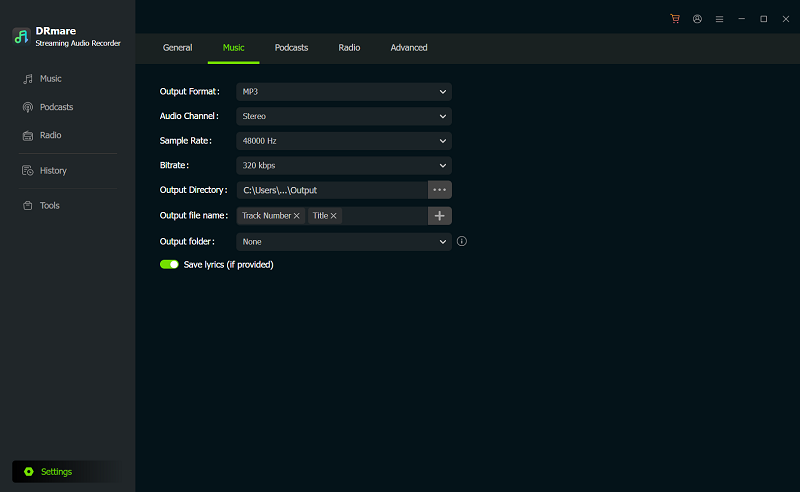Open the Bitrate 320 kbps dropdown
The width and height of the screenshot is (800, 492).
click(344, 165)
